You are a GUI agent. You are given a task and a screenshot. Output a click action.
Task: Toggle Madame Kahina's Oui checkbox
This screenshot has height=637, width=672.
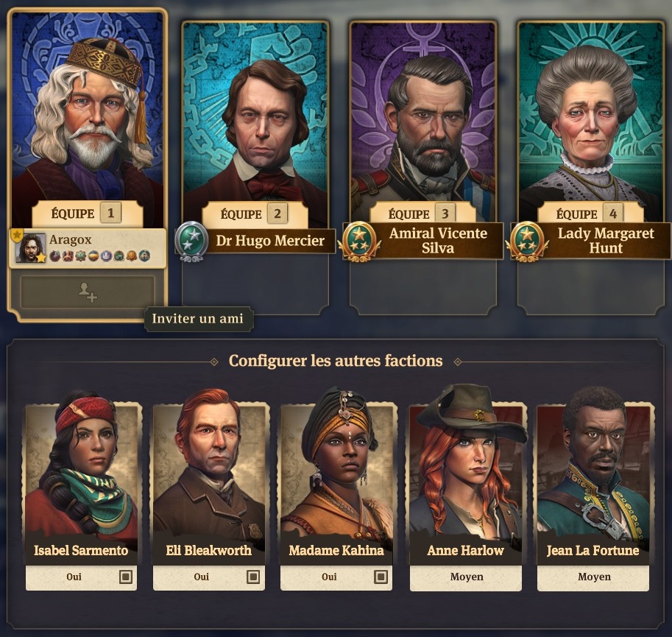pyautogui.click(x=381, y=577)
